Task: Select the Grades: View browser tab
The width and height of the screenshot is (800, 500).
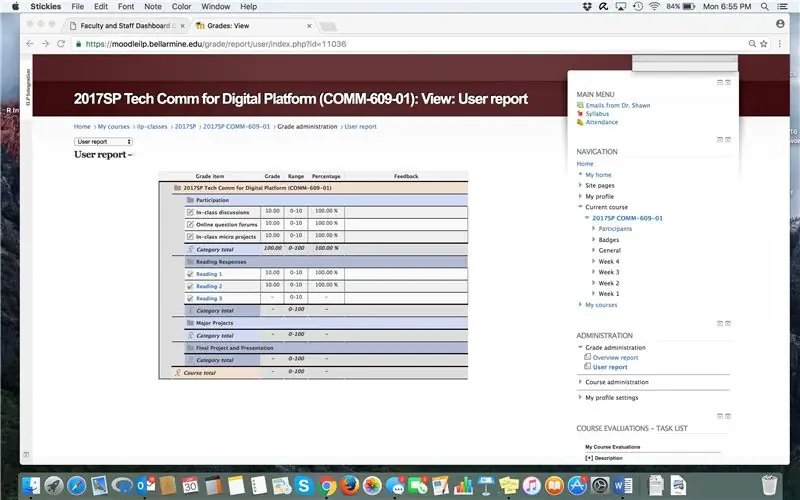Action: click(253, 26)
